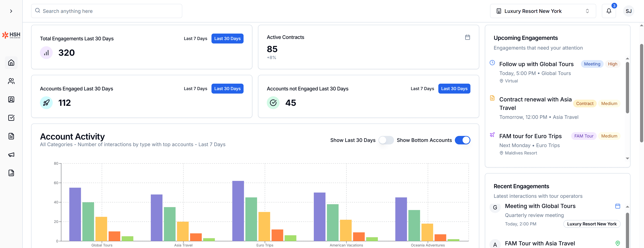This screenshot has height=248, width=644.
Task: Click Upcoming Engagements scroll up arrow
Action: pyautogui.click(x=627, y=58)
